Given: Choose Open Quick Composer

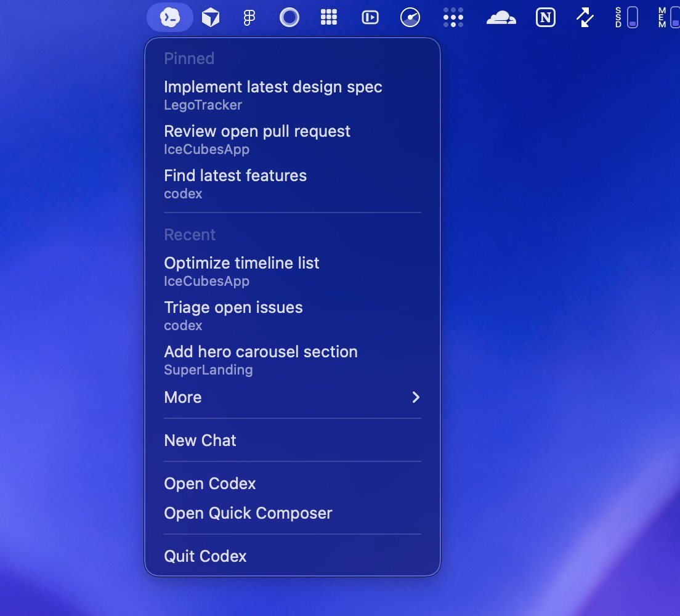Looking at the screenshot, I should point(293,513).
